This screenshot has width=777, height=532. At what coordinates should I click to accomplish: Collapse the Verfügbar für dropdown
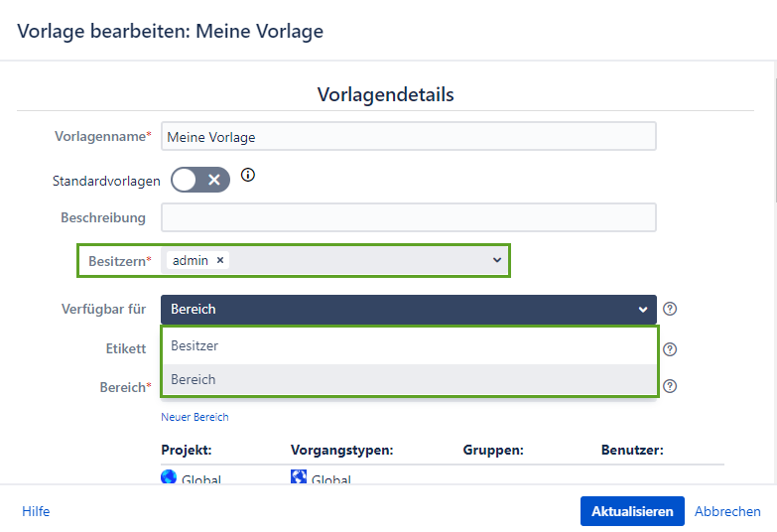point(643,310)
